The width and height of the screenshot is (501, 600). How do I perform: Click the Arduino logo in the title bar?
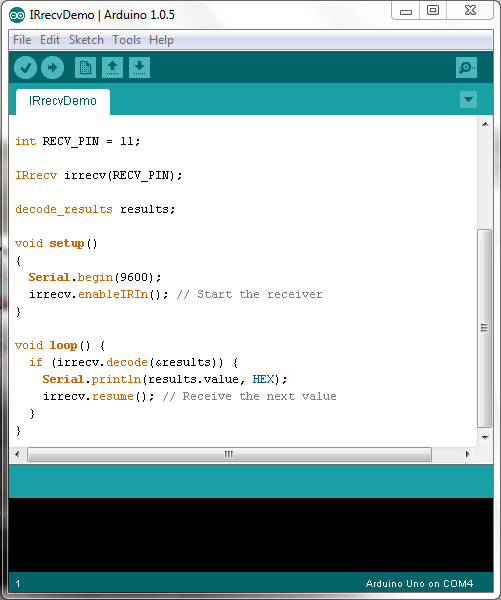coord(17,15)
